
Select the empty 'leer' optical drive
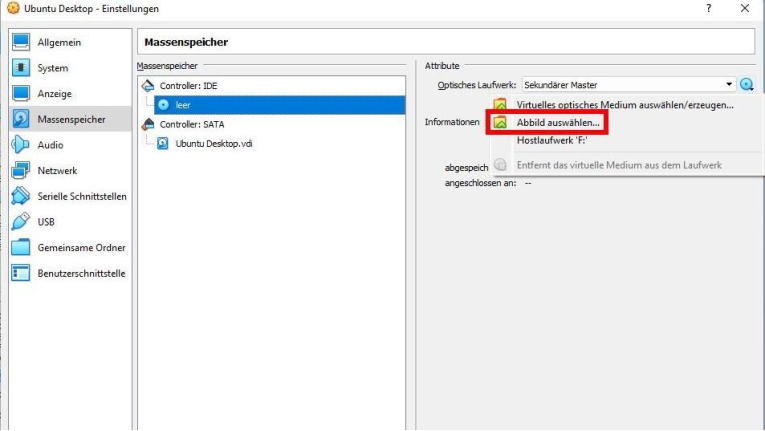[280, 105]
